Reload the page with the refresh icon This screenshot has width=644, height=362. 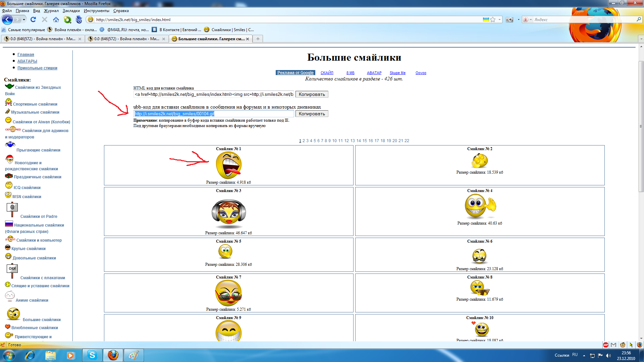[33, 19]
